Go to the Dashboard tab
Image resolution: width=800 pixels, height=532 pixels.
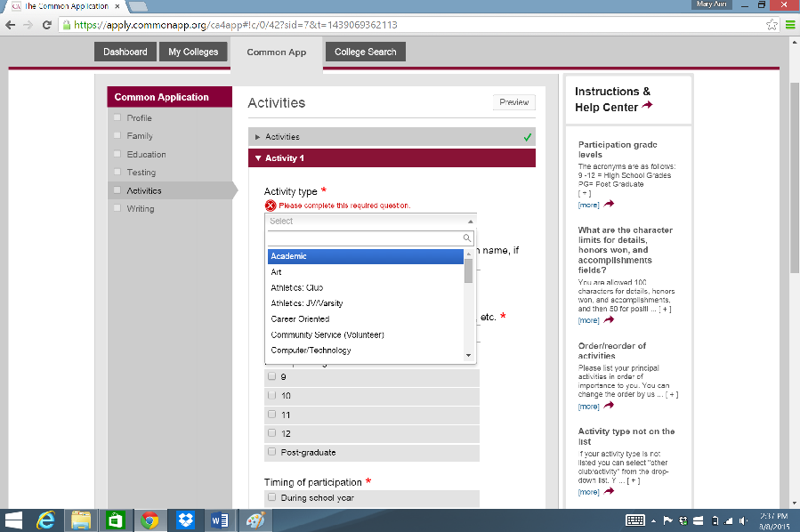(x=125, y=52)
